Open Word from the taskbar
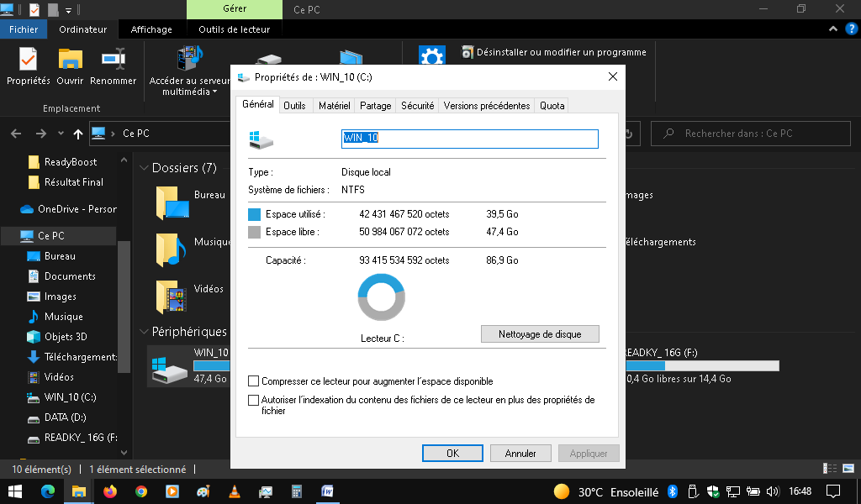The image size is (861, 504). (x=327, y=491)
